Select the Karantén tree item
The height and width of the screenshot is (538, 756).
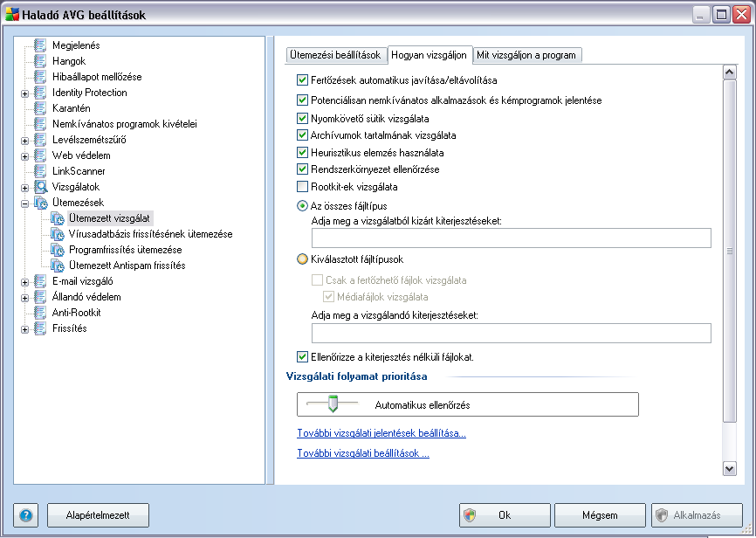tap(72, 108)
